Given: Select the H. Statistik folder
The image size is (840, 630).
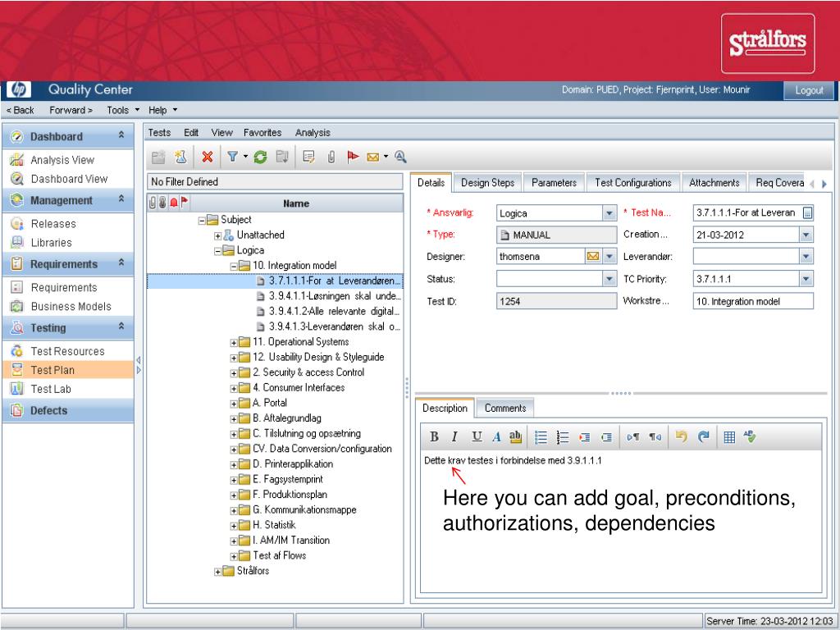Looking at the screenshot, I should tap(274, 525).
